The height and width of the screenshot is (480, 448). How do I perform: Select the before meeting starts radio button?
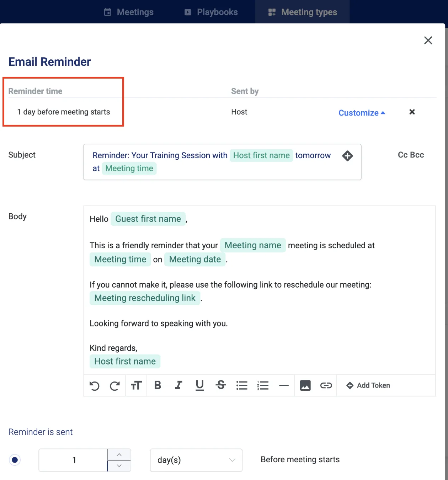coord(15,460)
